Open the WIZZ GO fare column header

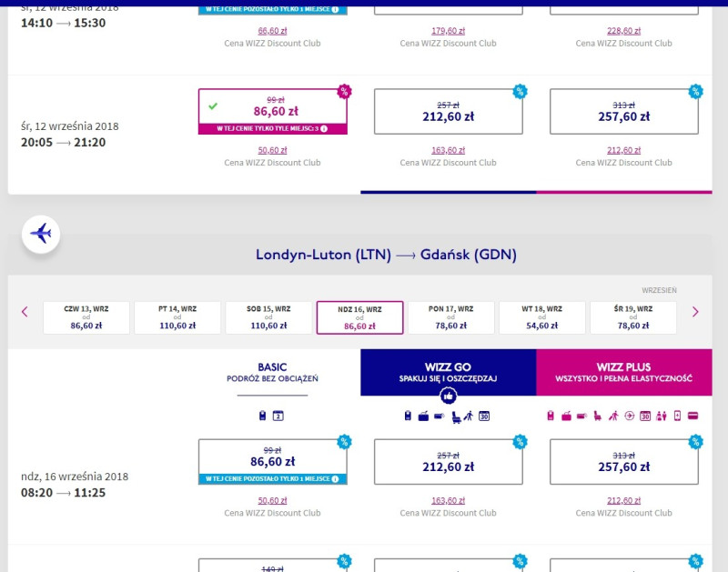point(448,373)
